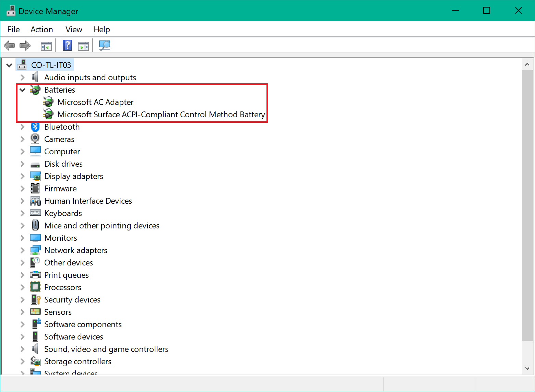Click the Bluetooth category icon
This screenshot has height=392, width=535.
tap(35, 127)
